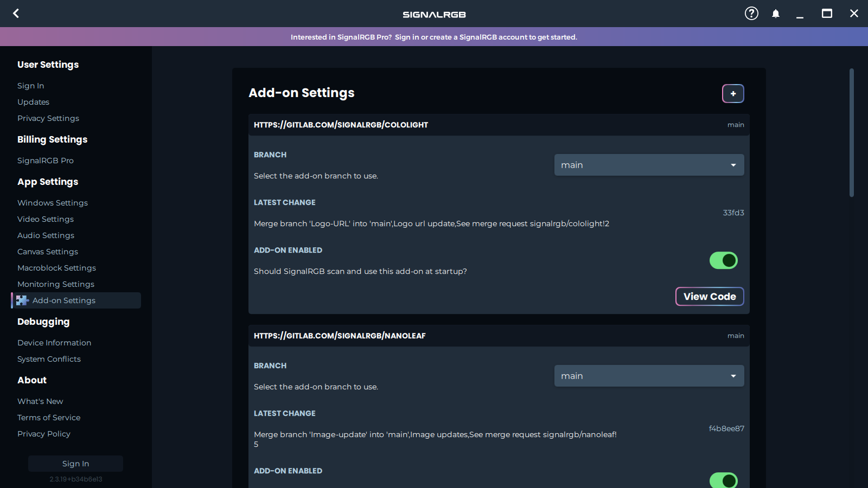Click commit hash 33fd3
This screenshot has height=488, width=868.
point(733,213)
